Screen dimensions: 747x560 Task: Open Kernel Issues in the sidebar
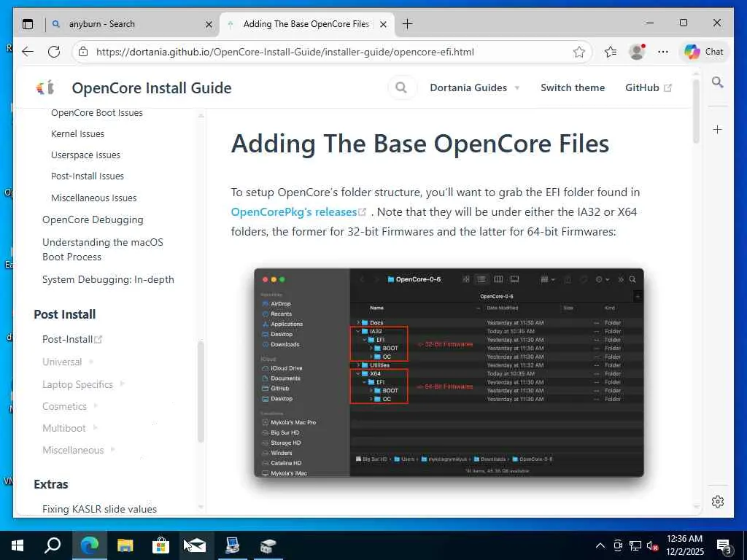point(77,134)
